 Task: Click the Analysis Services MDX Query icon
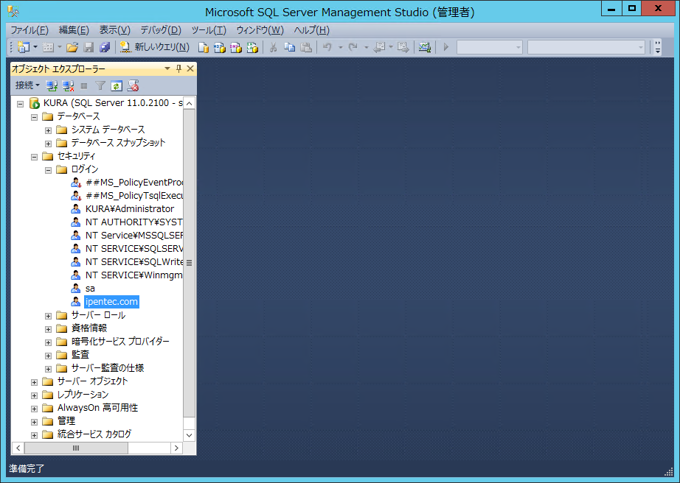click(219, 47)
